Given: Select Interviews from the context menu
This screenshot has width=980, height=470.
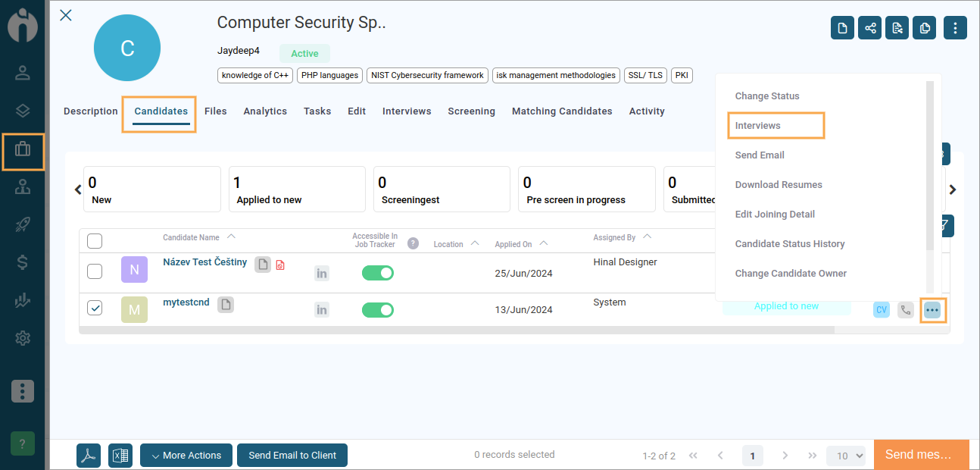Looking at the screenshot, I should 757,126.
